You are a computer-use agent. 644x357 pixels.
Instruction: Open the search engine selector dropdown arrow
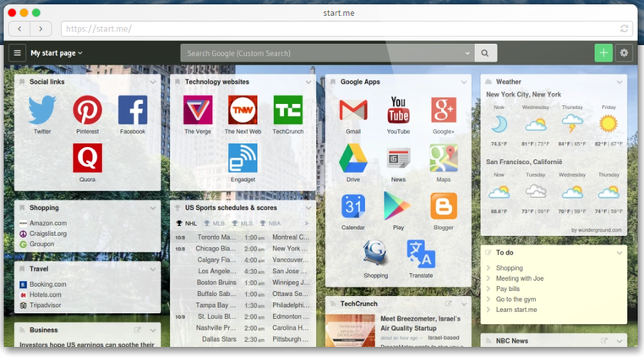(x=467, y=53)
